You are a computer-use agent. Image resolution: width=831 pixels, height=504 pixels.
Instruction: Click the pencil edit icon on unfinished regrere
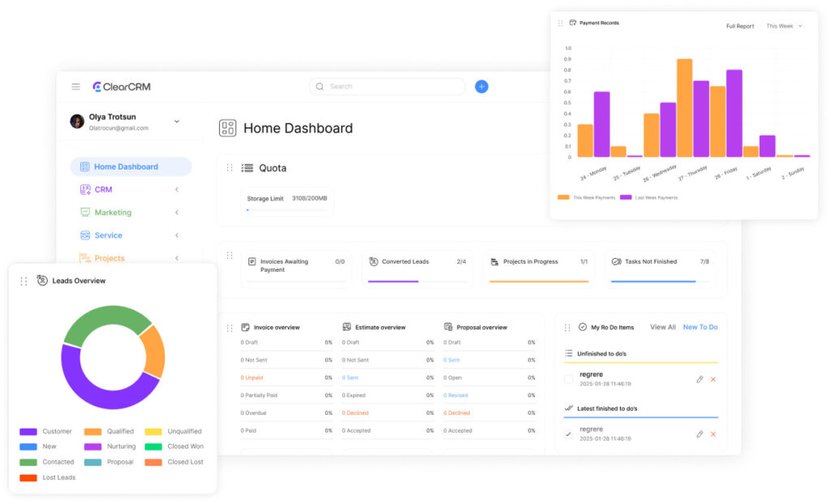[x=700, y=379]
